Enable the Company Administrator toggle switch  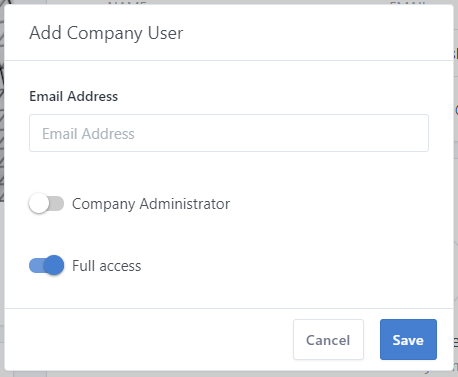point(46,203)
